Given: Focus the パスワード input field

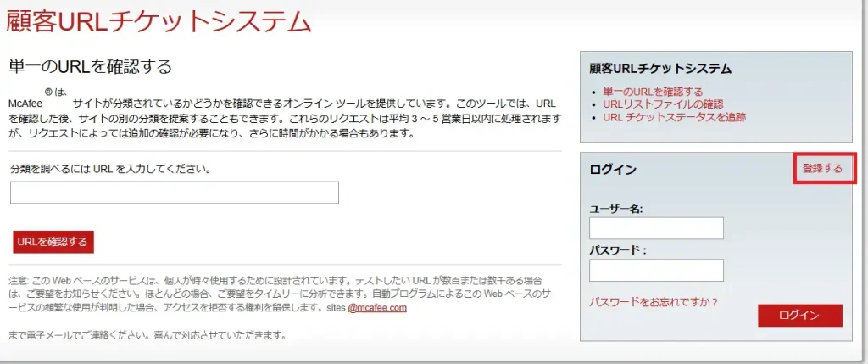Looking at the screenshot, I should [x=657, y=271].
